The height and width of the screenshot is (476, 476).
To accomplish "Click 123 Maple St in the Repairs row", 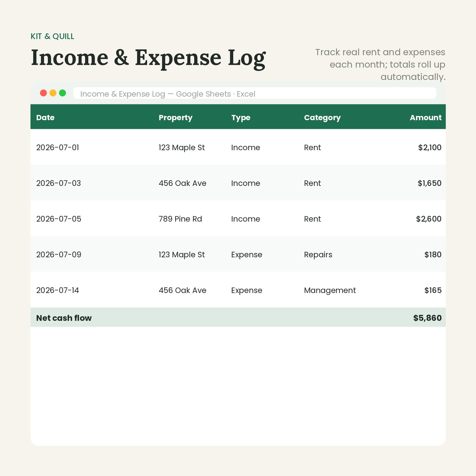I will coord(182,255).
